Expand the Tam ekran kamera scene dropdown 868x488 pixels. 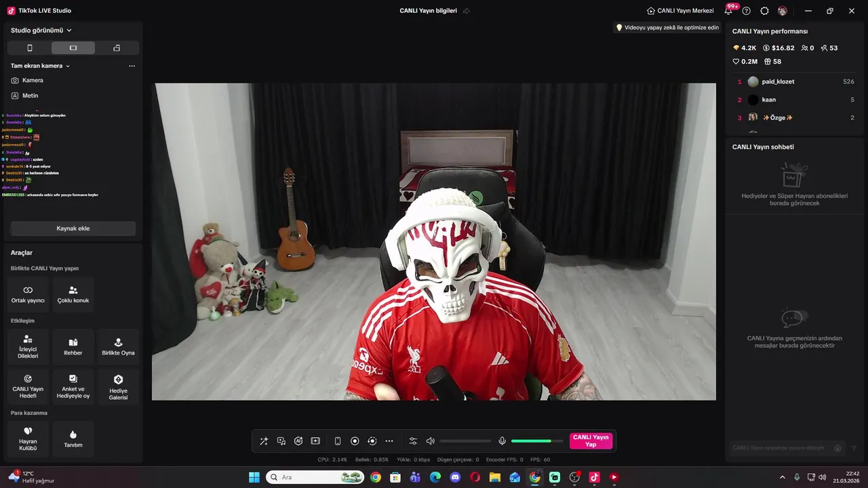[x=40, y=66]
